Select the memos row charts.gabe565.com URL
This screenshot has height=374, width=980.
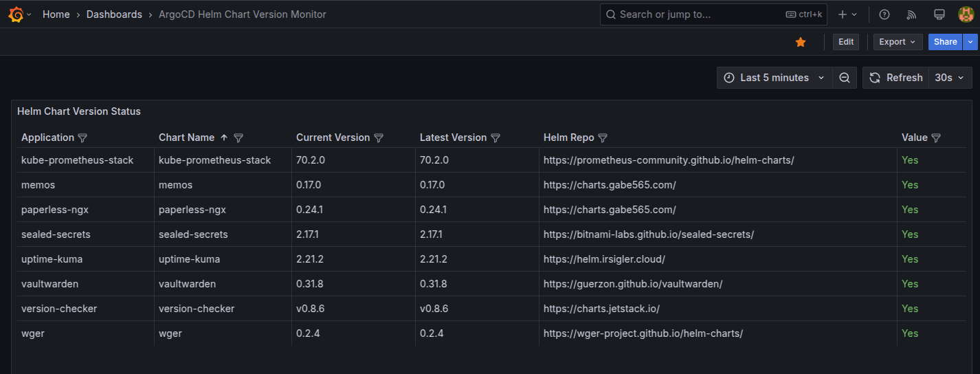pos(610,185)
